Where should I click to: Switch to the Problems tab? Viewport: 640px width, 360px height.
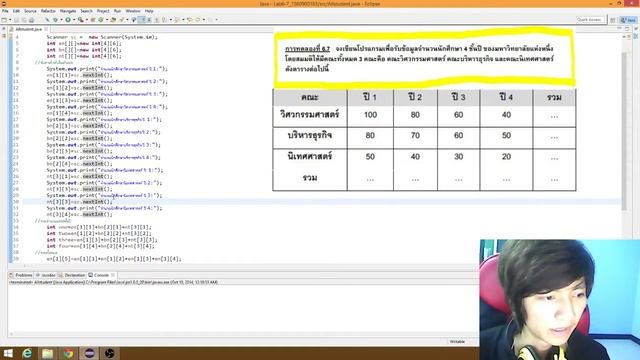pos(21,275)
